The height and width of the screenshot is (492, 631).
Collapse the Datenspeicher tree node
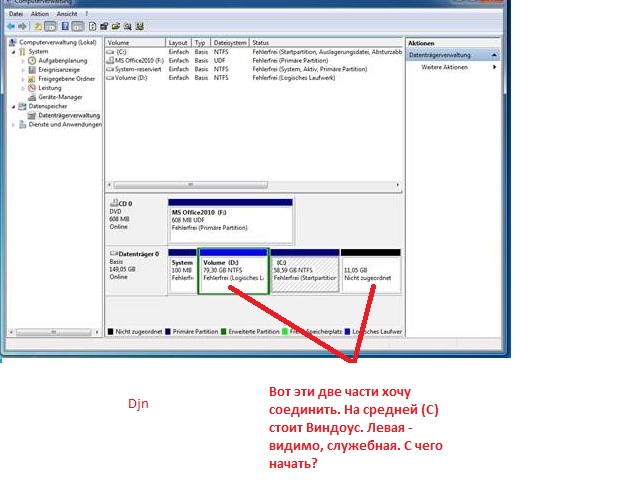coord(12,106)
